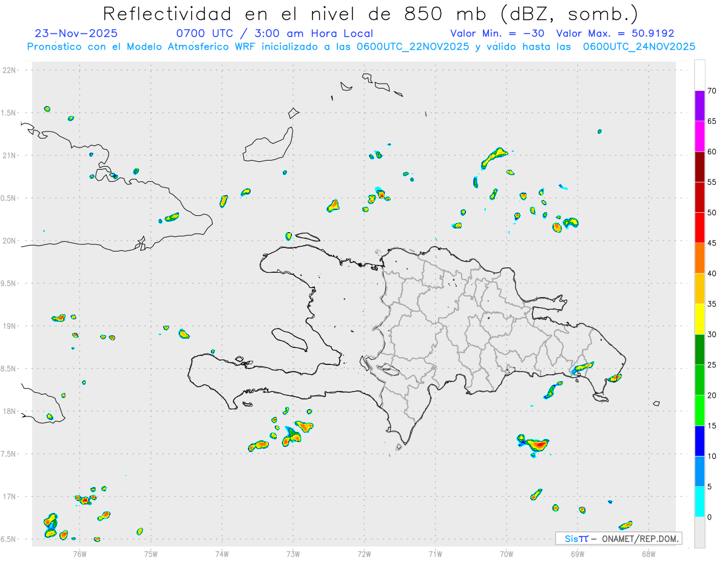728x562 pixels.
Task: Click the orange 40-45 dBZ colorbar segment
Action: (699, 258)
